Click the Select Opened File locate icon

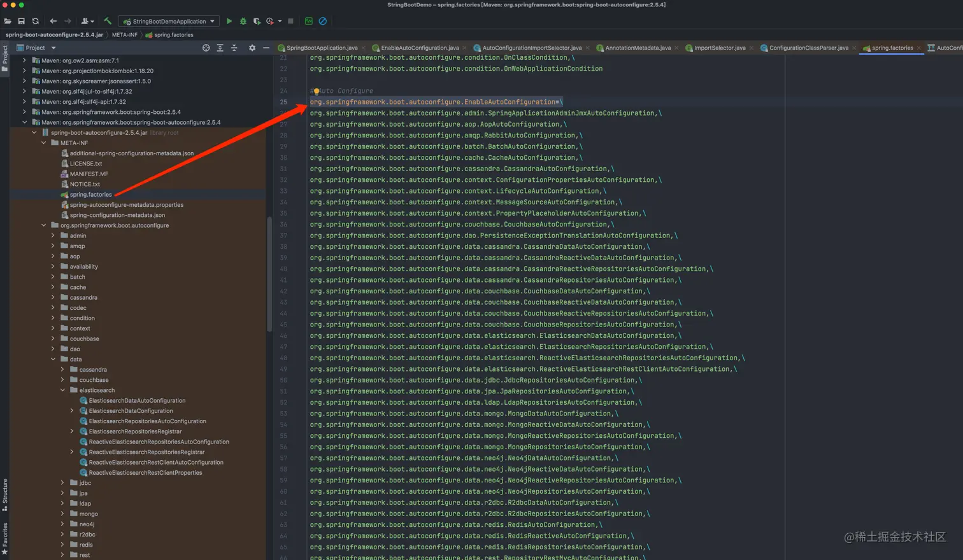pyautogui.click(x=206, y=48)
